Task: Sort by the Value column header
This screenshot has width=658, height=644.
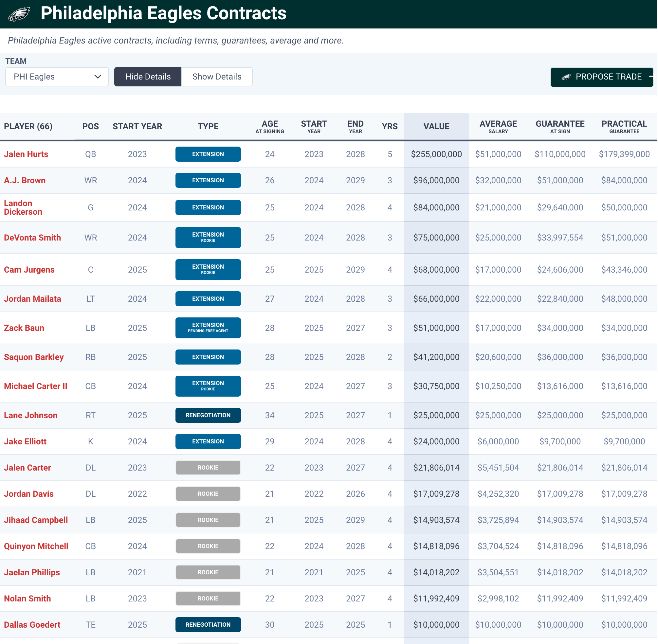Action: (437, 127)
